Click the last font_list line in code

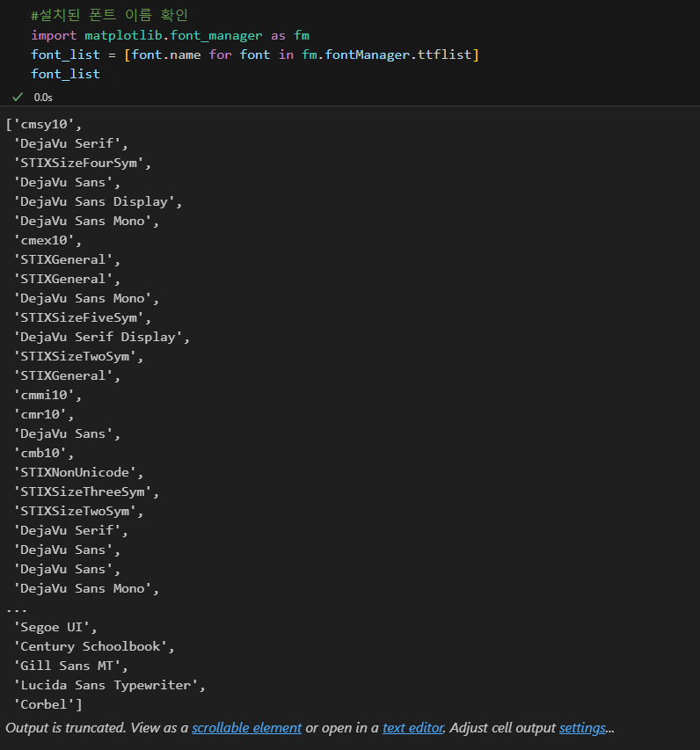(65, 74)
